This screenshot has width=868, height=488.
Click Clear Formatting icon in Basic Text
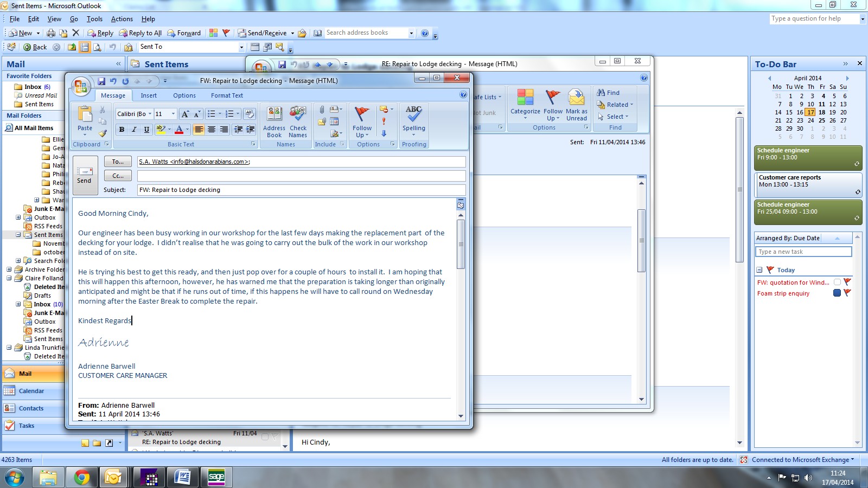(249, 114)
